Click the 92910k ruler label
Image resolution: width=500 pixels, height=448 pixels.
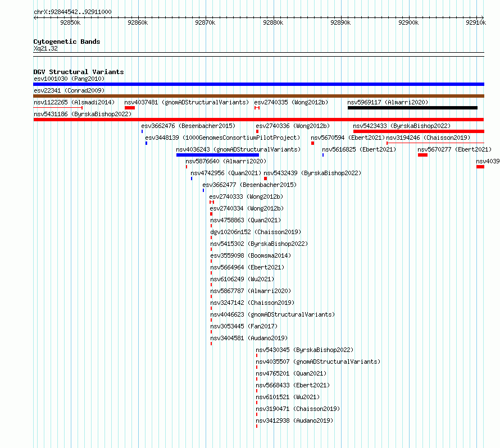(x=476, y=22)
